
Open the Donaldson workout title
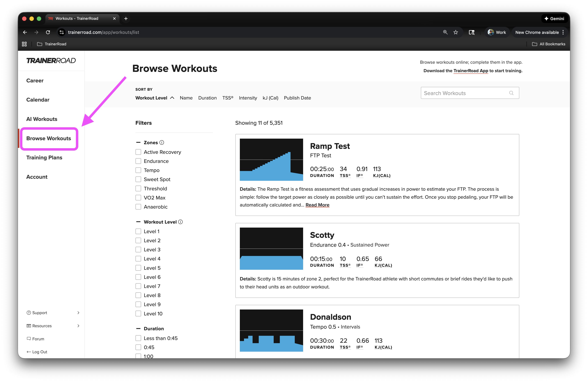point(331,317)
